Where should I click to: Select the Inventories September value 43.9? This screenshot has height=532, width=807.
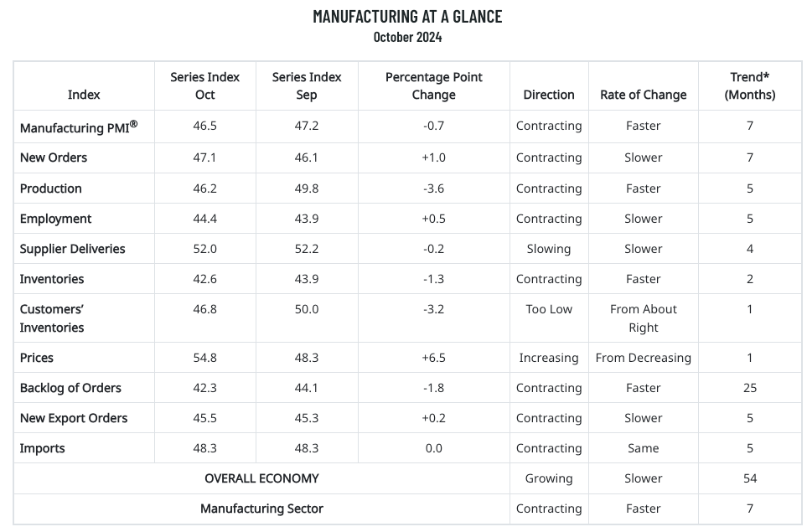click(307, 279)
